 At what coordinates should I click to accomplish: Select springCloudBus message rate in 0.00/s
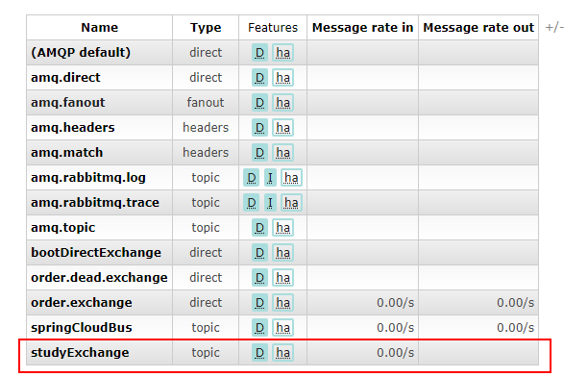tap(395, 328)
